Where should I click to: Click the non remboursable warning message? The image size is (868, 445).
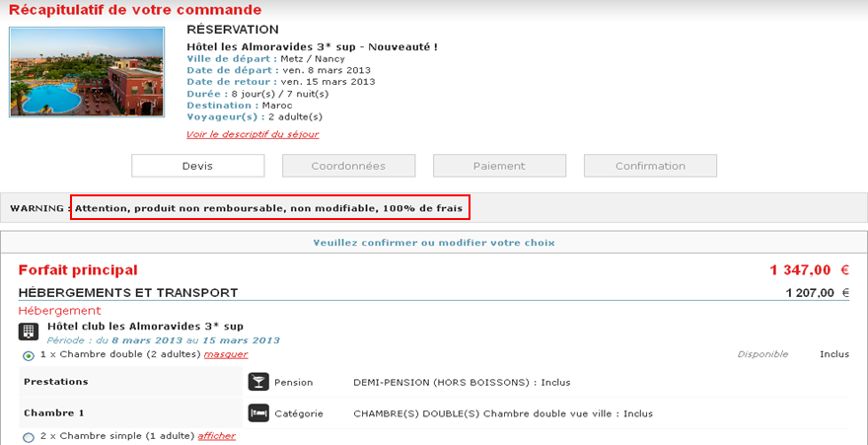pyautogui.click(x=269, y=208)
